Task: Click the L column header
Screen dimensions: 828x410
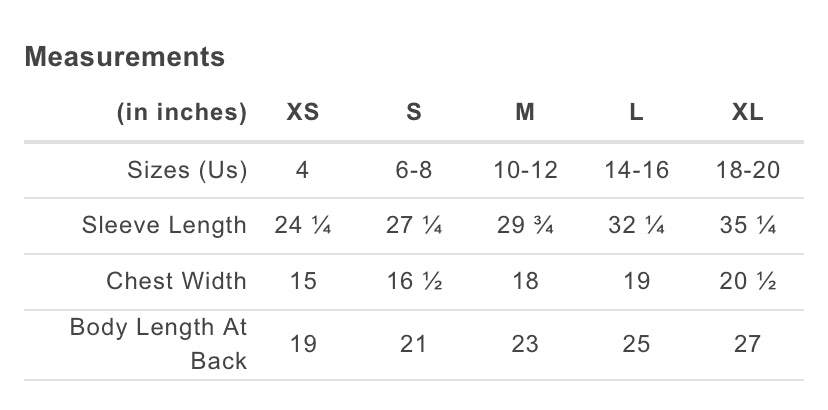Action: click(x=636, y=113)
